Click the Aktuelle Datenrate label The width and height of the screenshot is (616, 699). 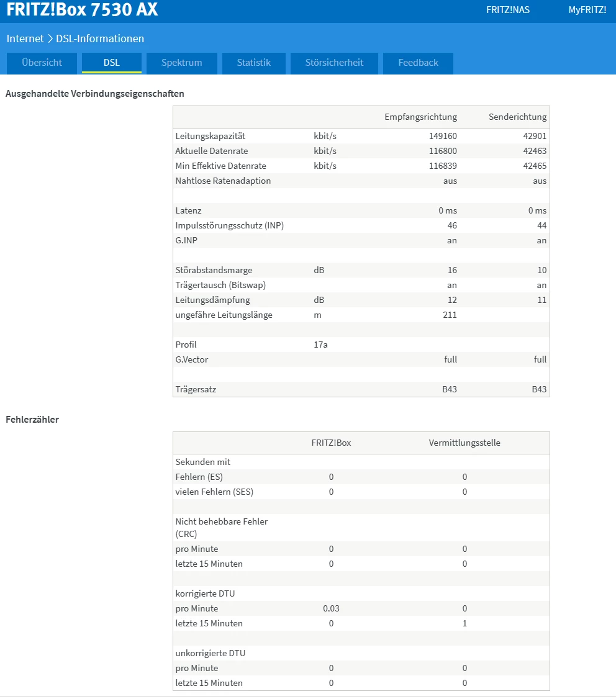(x=211, y=151)
